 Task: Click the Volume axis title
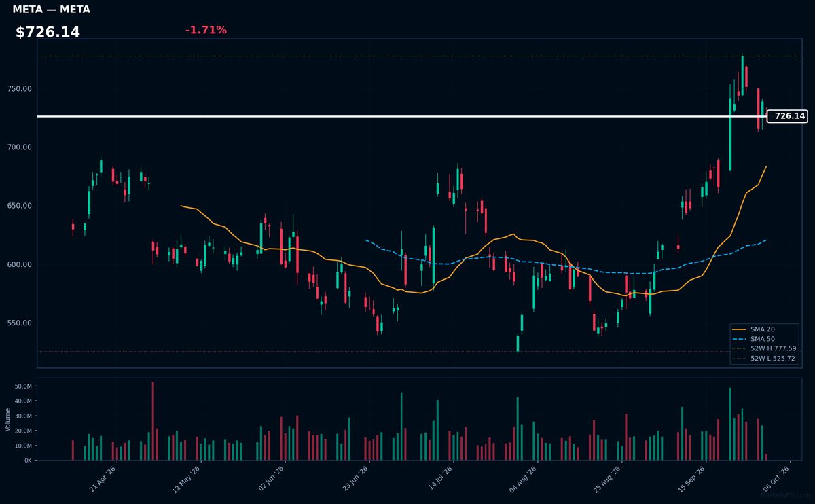pos(7,419)
